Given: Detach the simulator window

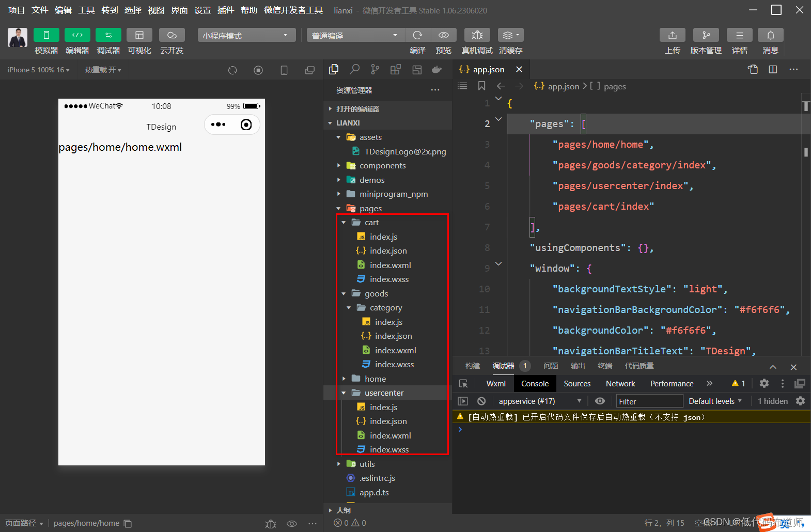Looking at the screenshot, I should click(310, 70).
